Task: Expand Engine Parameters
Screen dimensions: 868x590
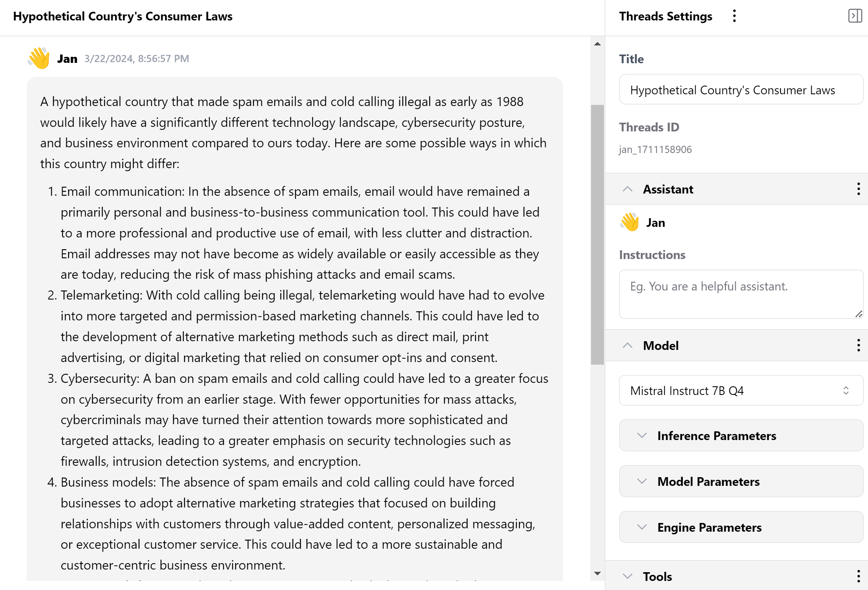Action: [741, 527]
